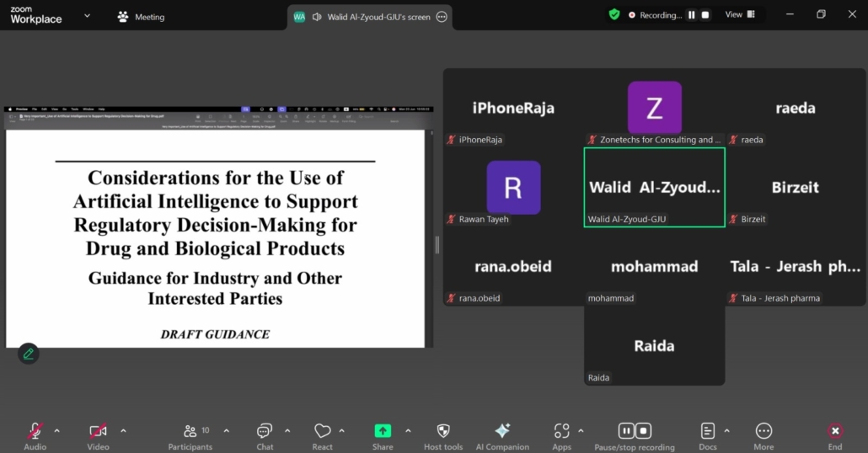The height and width of the screenshot is (453, 868).
Task: Open the Apps menu icon
Action: coord(561,431)
